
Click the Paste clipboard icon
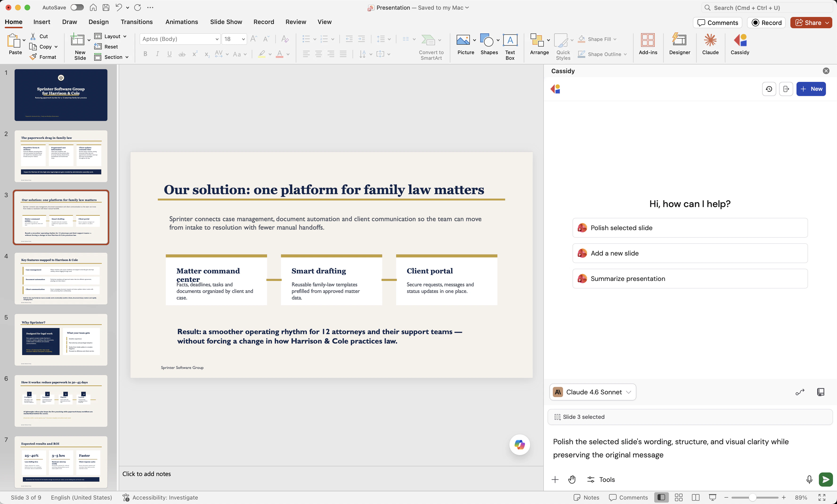(x=14, y=41)
